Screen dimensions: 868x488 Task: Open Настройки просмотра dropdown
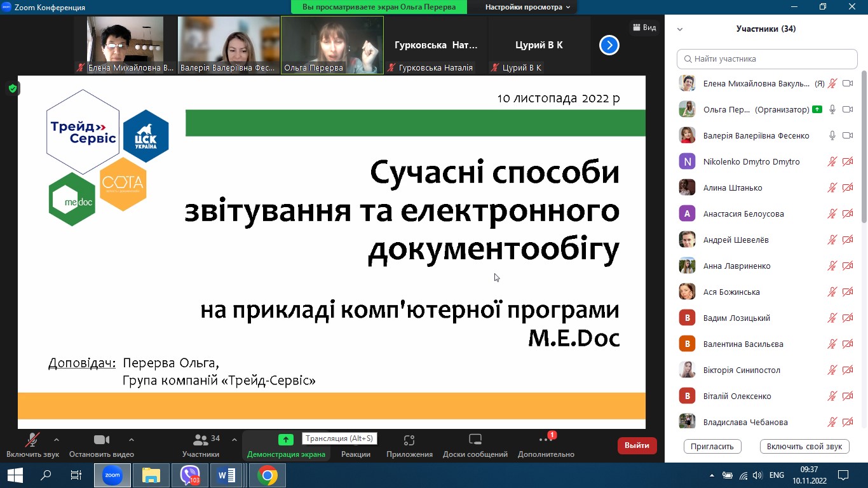tap(527, 7)
